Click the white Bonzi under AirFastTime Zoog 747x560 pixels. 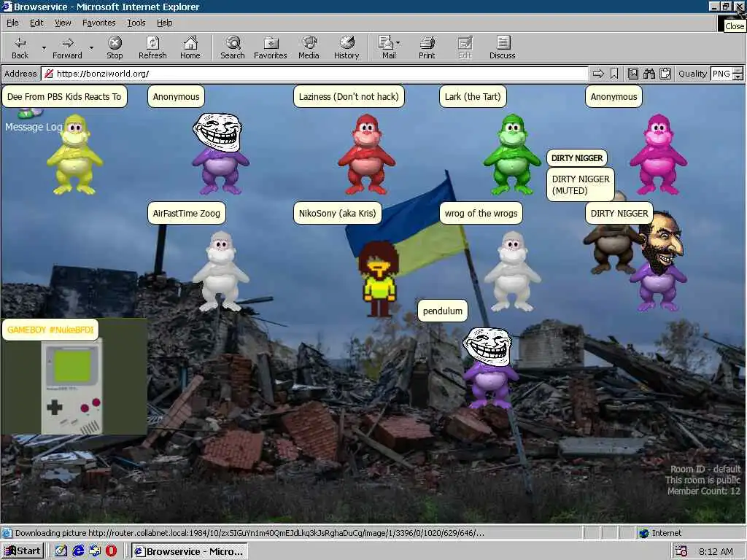pyautogui.click(x=220, y=271)
